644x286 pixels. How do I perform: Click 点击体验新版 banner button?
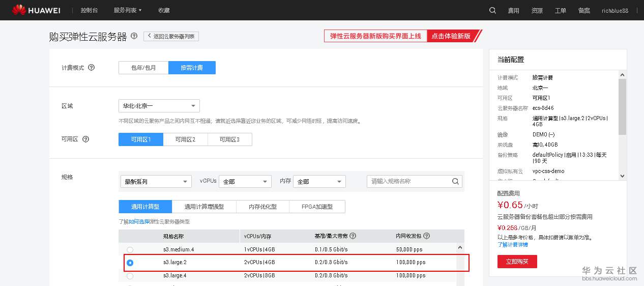point(451,36)
